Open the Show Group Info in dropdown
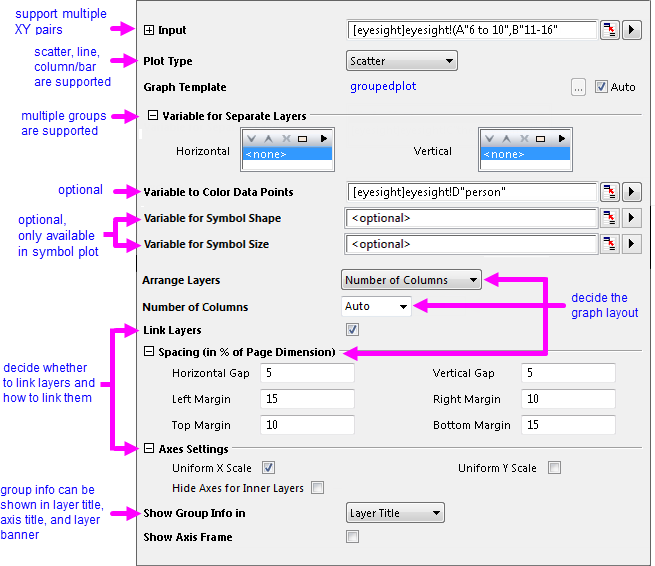Viewport: 655px width, 566px height. click(x=394, y=513)
